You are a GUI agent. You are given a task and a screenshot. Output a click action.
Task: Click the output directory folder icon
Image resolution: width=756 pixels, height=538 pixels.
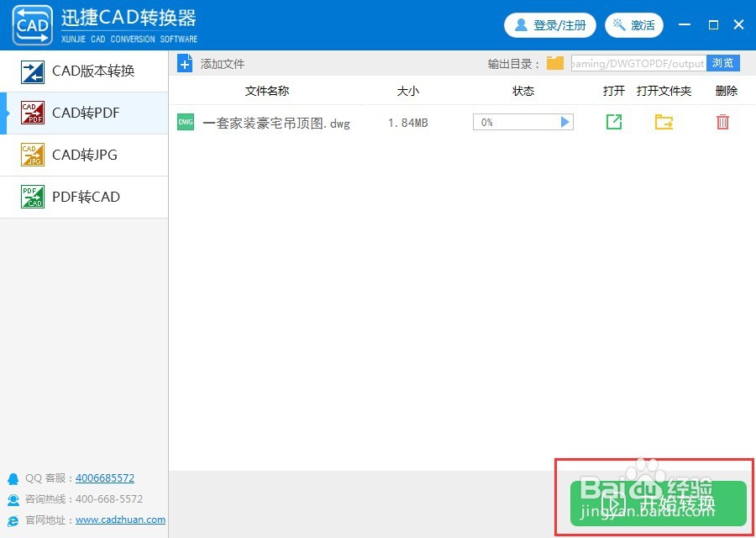[x=554, y=62]
